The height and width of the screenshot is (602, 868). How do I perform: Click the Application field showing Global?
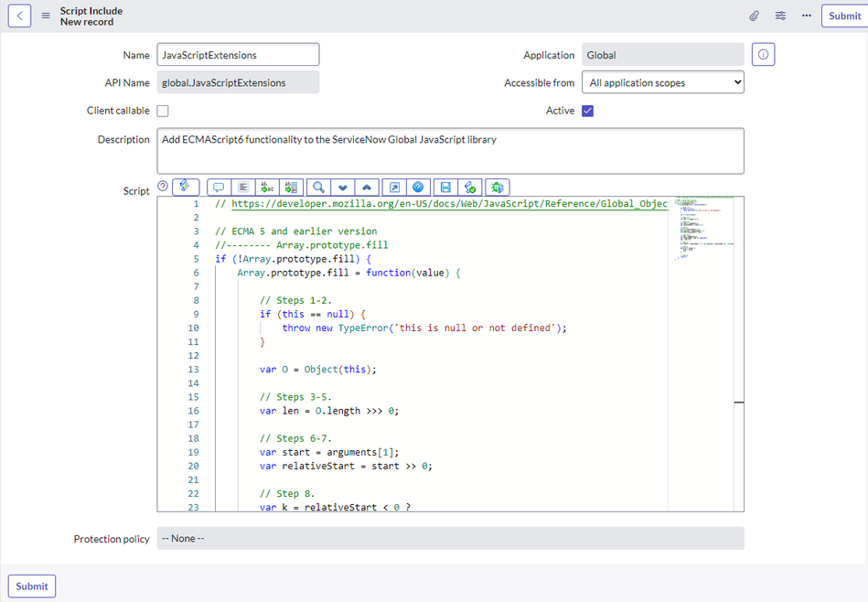662,55
